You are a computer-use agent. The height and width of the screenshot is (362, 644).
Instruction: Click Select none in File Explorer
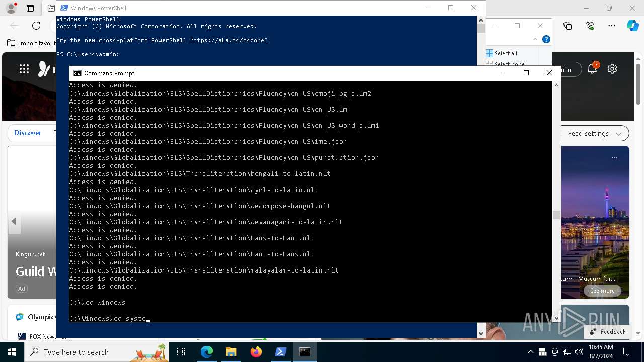click(506, 64)
